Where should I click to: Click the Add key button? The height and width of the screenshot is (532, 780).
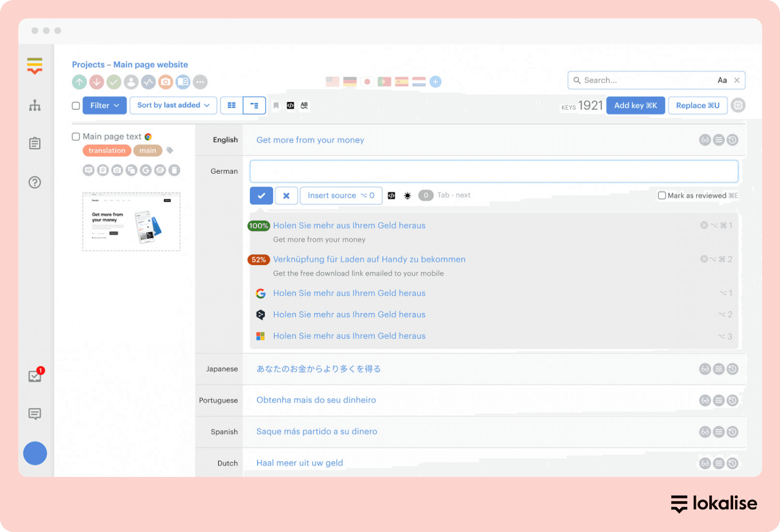(x=635, y=106)
